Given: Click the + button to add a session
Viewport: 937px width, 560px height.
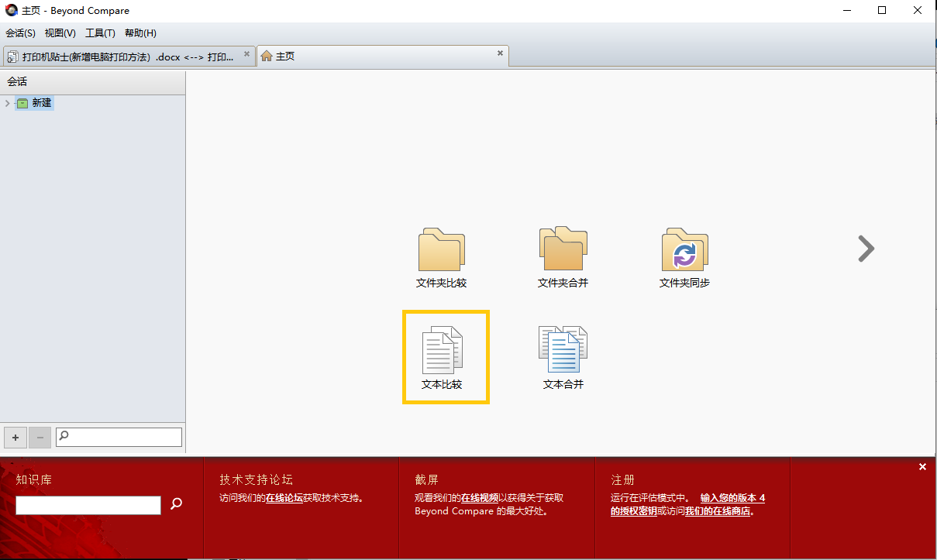Looking at the screenshot, I should click(x=15, y=437).
